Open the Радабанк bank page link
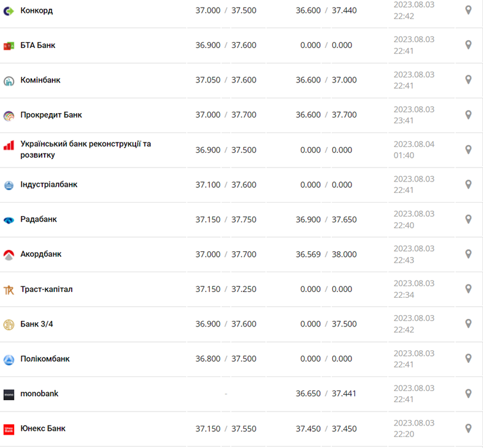The image size is (483, 448). 38,219
